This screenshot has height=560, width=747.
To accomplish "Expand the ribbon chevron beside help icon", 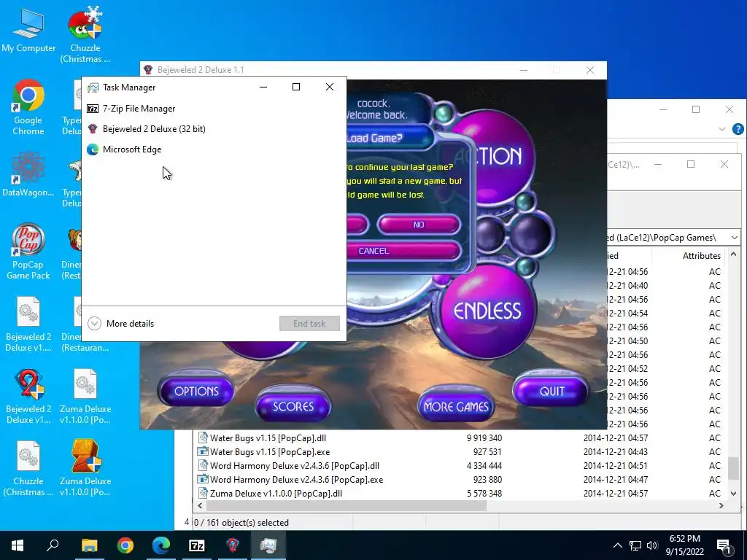I will 722,129.
